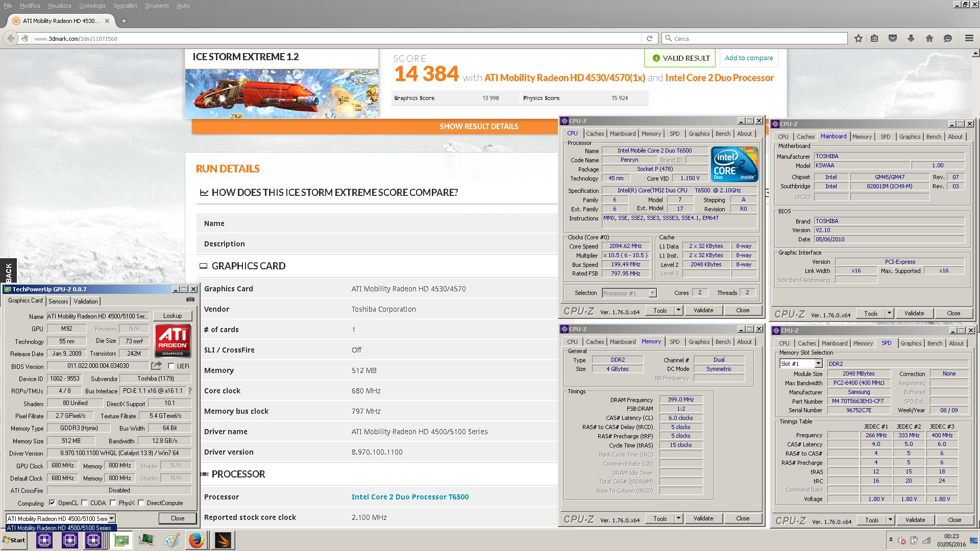Open a new tab with the plus icon
Viewport: 980px width, 551px height.
[x=124, y=21]
